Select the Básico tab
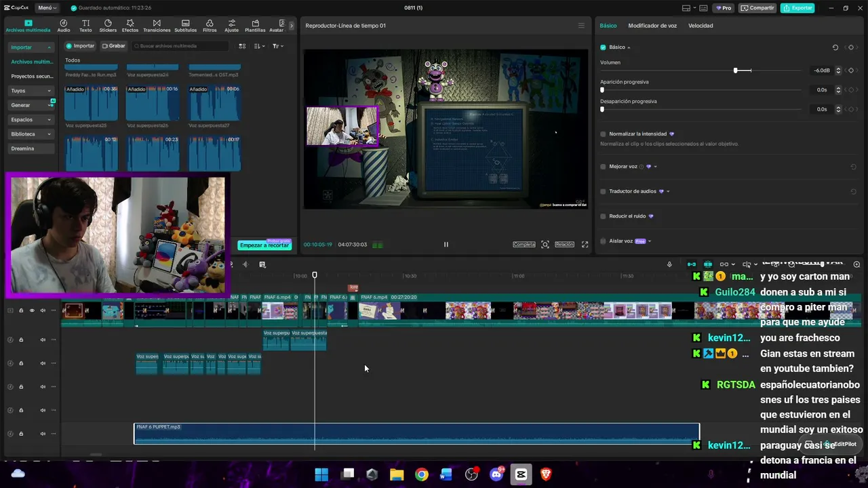 (608, 26)
